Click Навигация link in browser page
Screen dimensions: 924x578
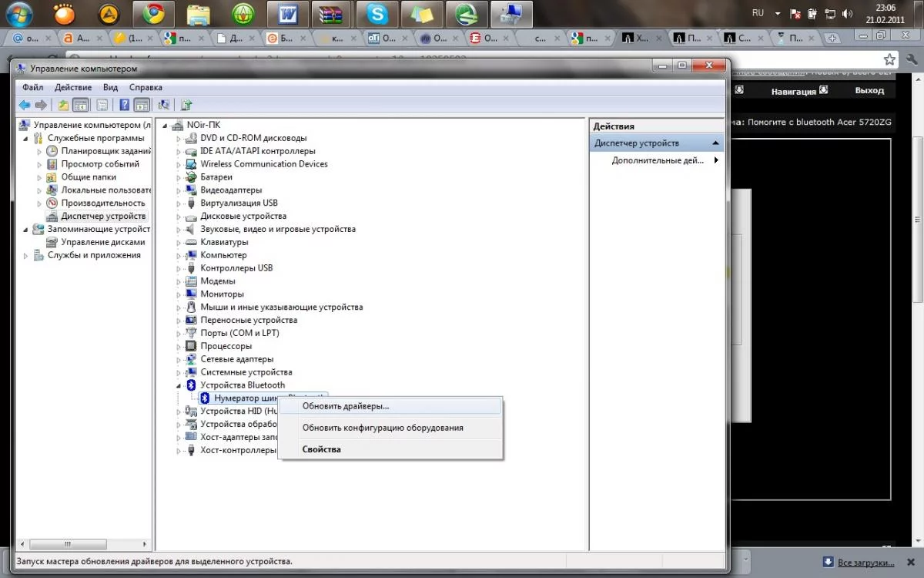793,91
